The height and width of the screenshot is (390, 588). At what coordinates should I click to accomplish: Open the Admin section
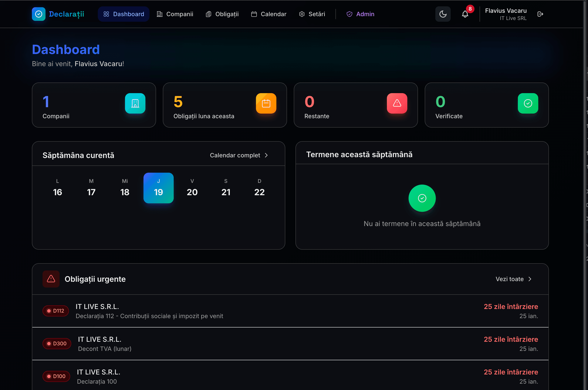point(360,14)
